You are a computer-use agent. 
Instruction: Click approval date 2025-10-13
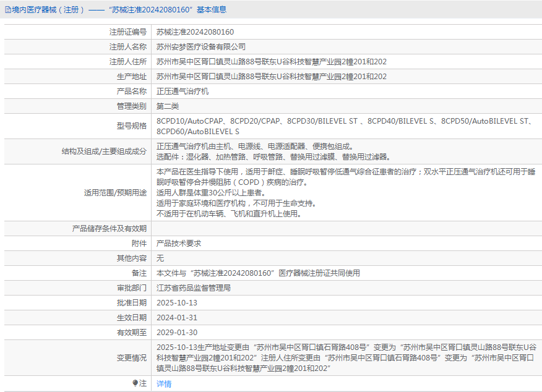[x=176, y=303]
